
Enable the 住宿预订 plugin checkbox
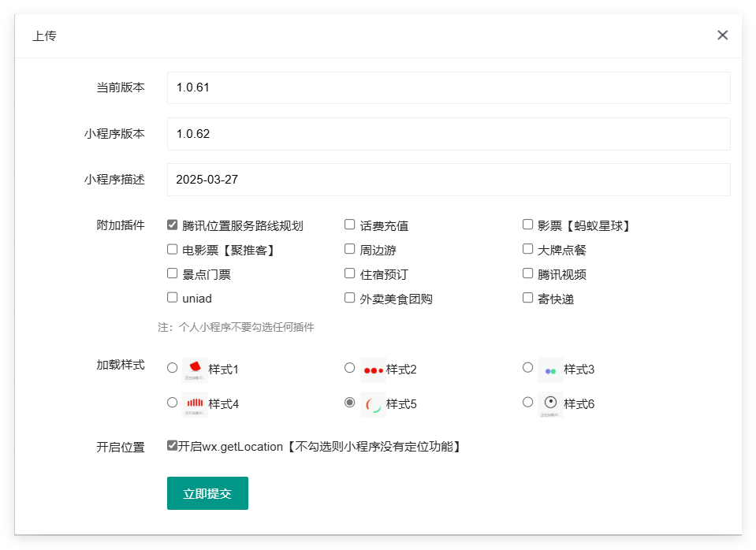pyautogui.click(x=349, y=273)
